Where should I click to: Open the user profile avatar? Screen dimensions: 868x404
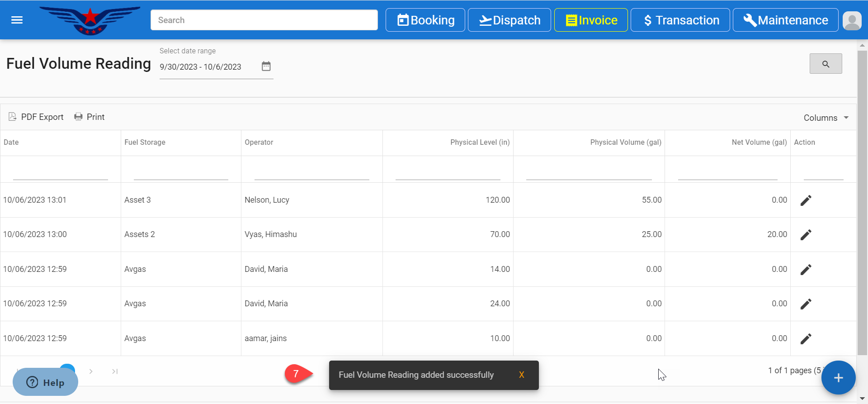[852, 20]
